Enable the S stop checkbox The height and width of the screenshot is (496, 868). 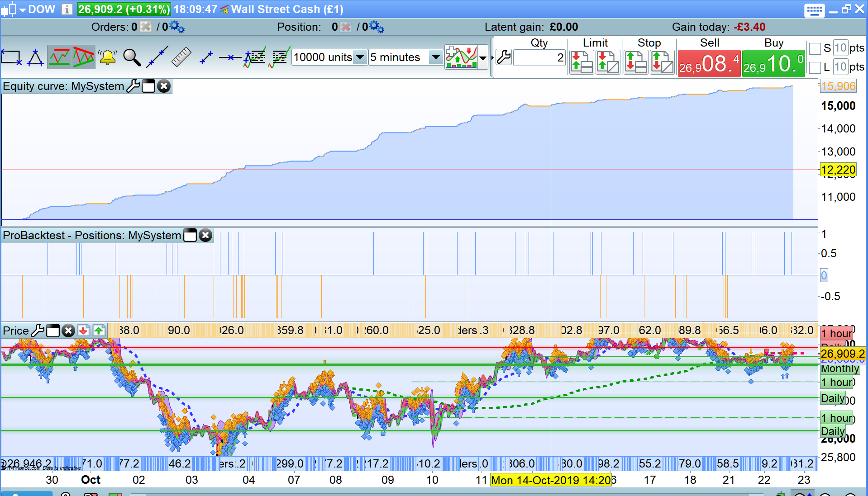pos(815,48)
